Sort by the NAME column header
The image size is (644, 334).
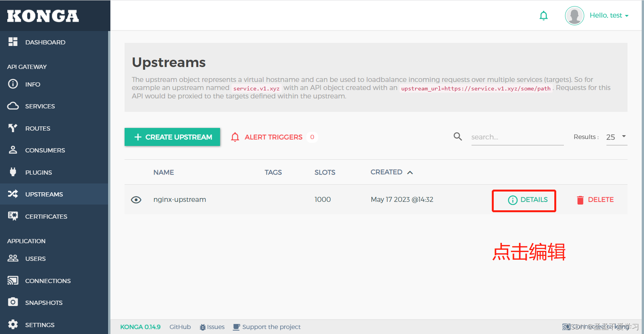coord(164,172)
